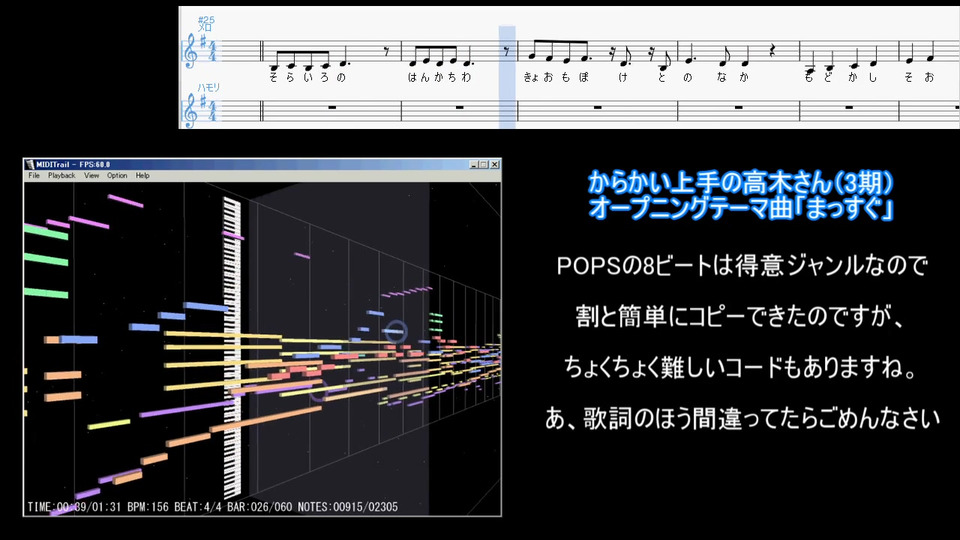Click the "ハモリ" staff label

208,88
